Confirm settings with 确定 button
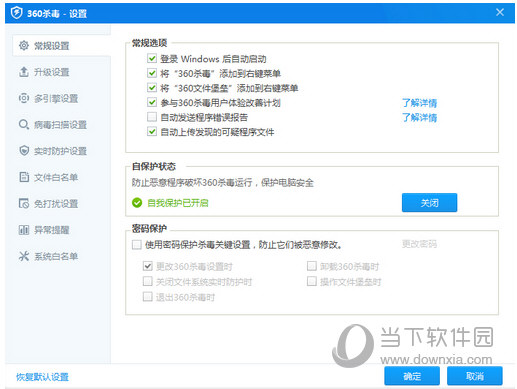Viewport: 517px width, 389px height. 412,376
